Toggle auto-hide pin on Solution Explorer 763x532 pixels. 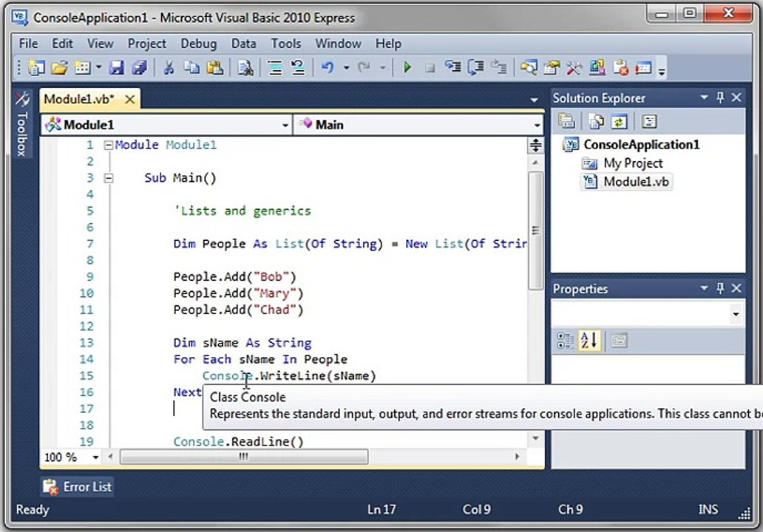coord(720,98)
